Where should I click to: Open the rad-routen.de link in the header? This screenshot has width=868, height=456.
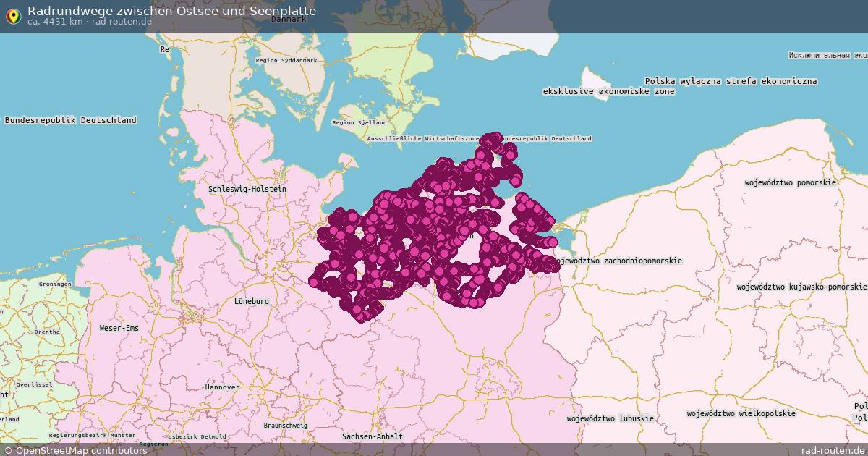[x=120, y=22]
